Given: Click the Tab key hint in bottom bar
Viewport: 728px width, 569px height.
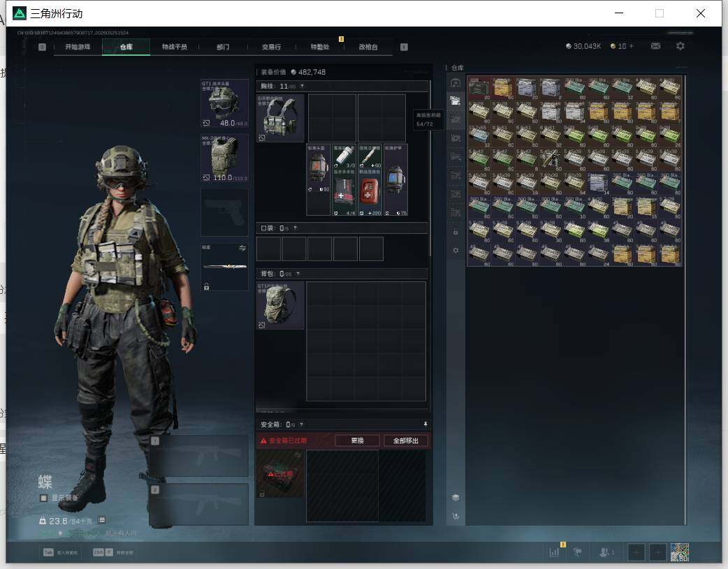Looking at the screenshot, I should coord(48,552).
